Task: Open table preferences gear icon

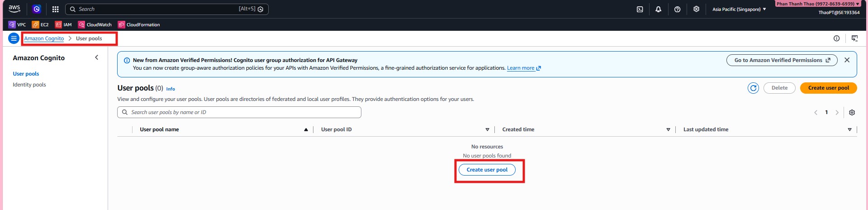Action: 852,113
